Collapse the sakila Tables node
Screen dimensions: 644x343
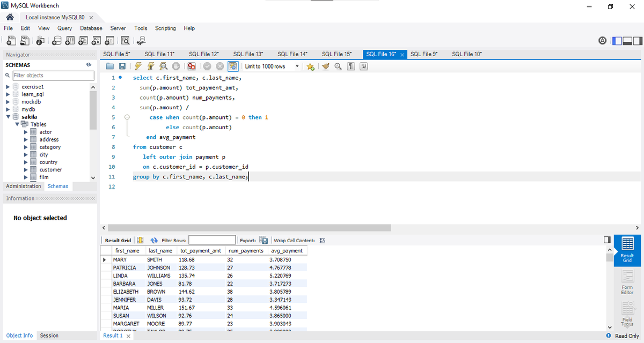tap(17, 124)
